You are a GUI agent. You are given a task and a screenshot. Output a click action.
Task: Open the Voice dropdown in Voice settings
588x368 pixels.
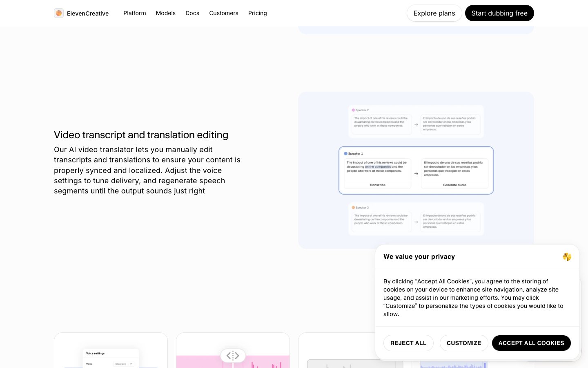(123, 364)
